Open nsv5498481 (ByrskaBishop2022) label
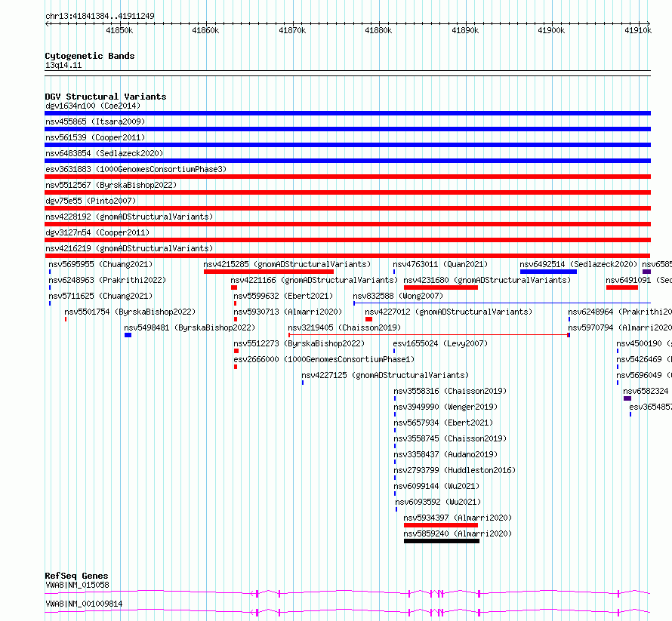Viewport: 672px width, 621px height. [x=190, y=327]
